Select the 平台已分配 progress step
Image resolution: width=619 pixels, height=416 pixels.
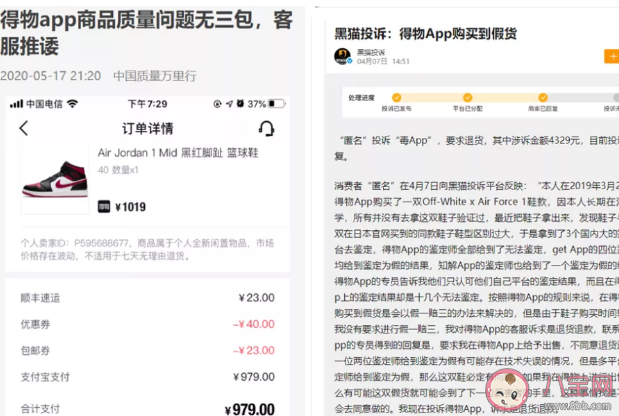(467, 102)
